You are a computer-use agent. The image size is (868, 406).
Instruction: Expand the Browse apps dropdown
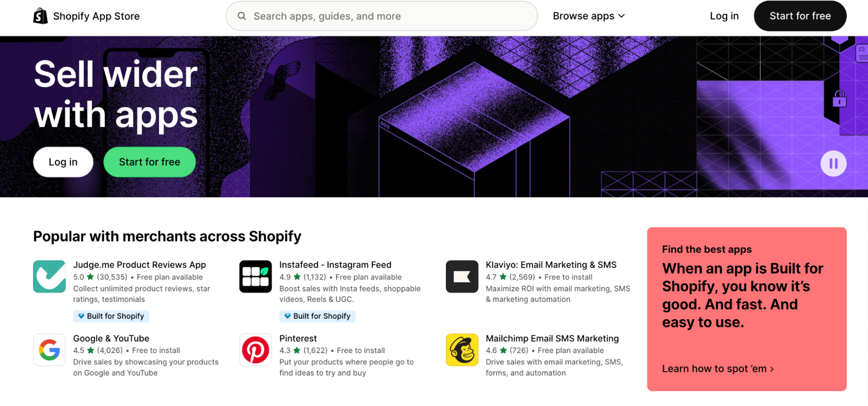589,16
